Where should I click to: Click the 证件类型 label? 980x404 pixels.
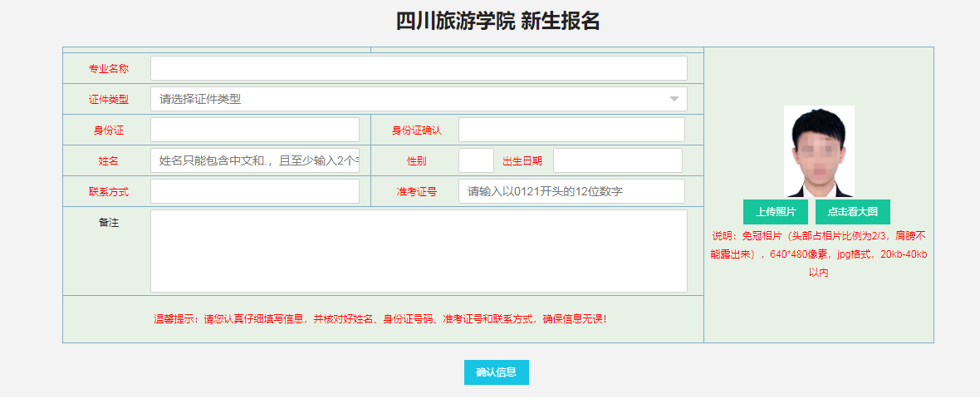(x=109, y=100)
